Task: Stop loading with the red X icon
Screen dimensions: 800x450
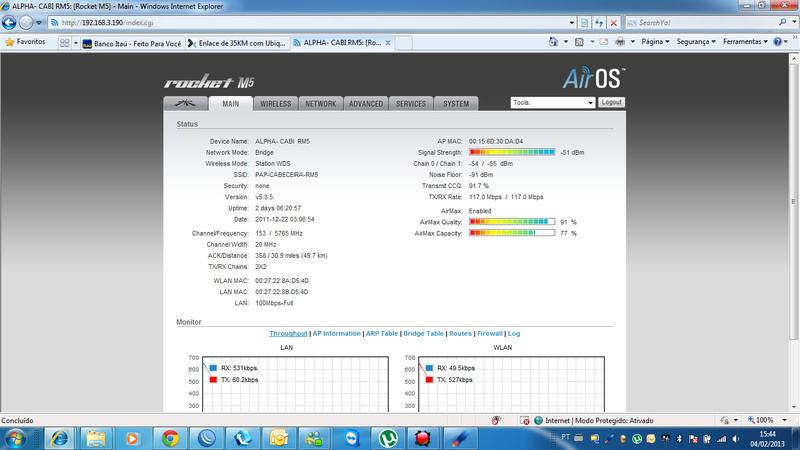Action: coord(614,23)
